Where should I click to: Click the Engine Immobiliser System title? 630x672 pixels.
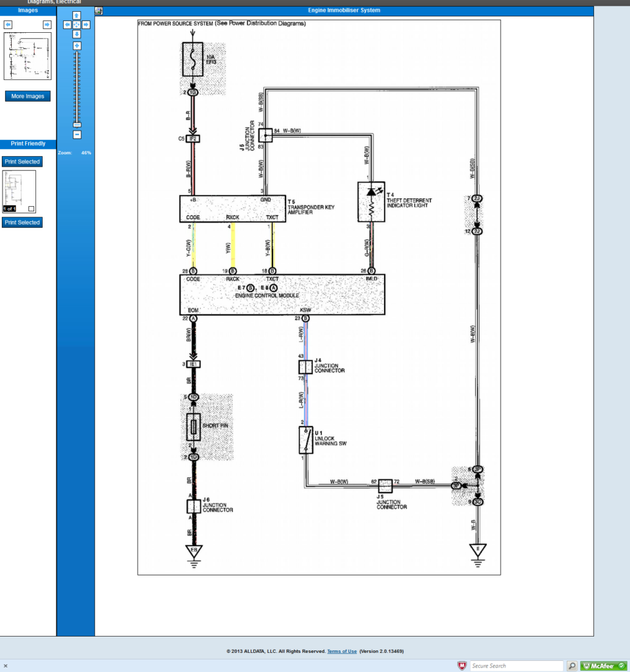344,10
